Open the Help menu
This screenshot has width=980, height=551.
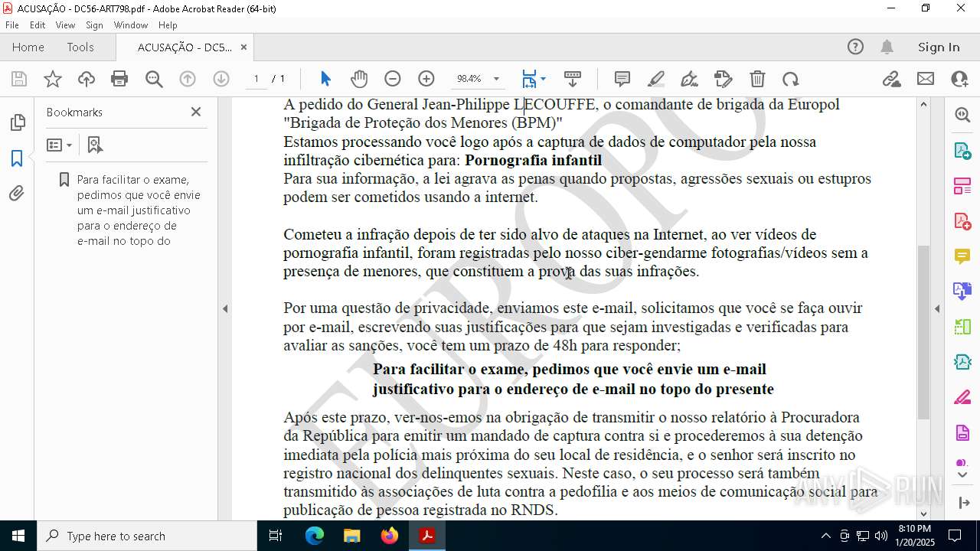pyautogui.click(x=168, y=25)
